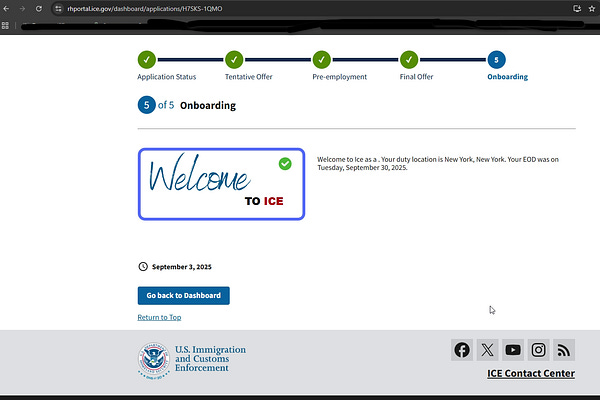The width and height of the screenshot is (600, 400).
Task: Open the RSS feed icon
Action: pyautogui.click(x=564, y=350)
